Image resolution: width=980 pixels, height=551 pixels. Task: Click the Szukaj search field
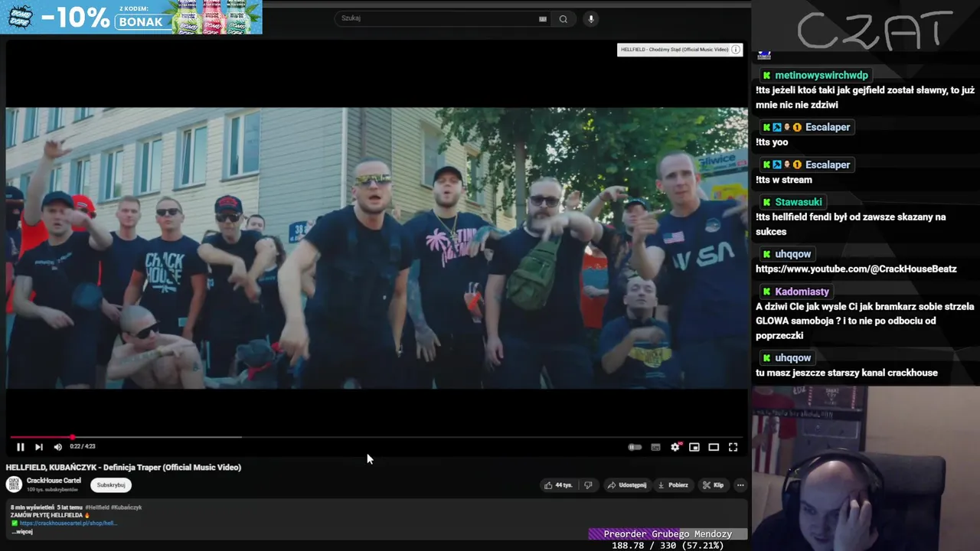click(436, 18)
